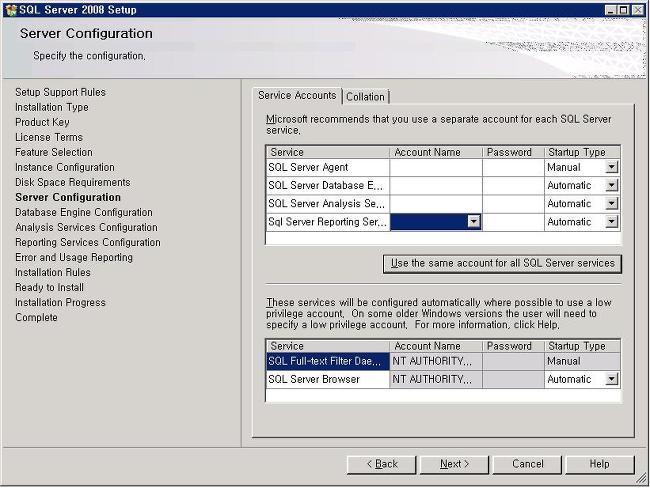Click Startup Type column header in lower table

pyautogui.click(x=582, y=346)
